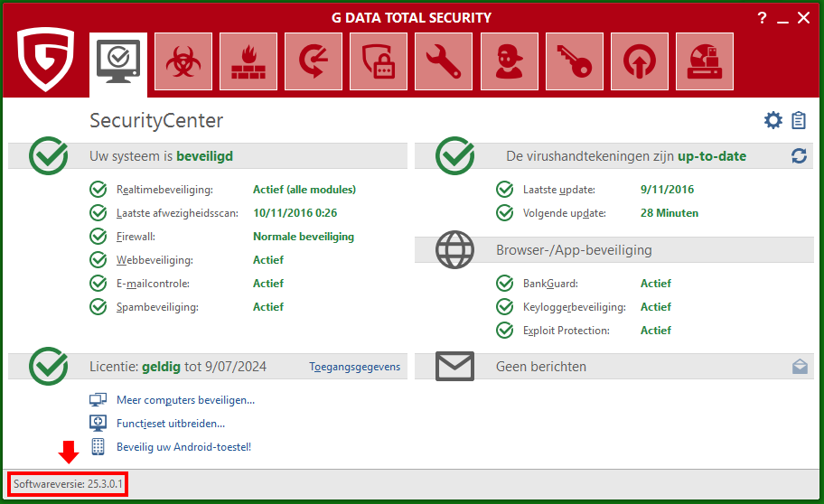Open the Firewall brick wall tab

(248, 61)
